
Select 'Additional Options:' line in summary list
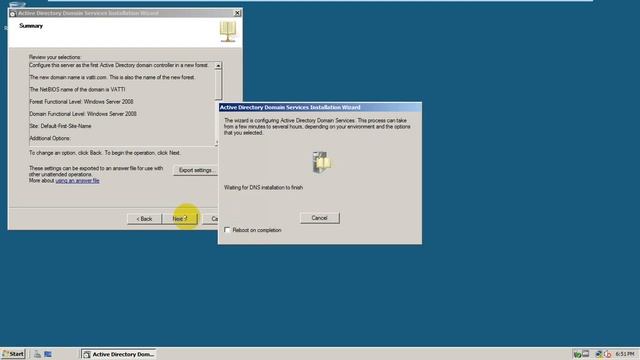coord(50,138)
